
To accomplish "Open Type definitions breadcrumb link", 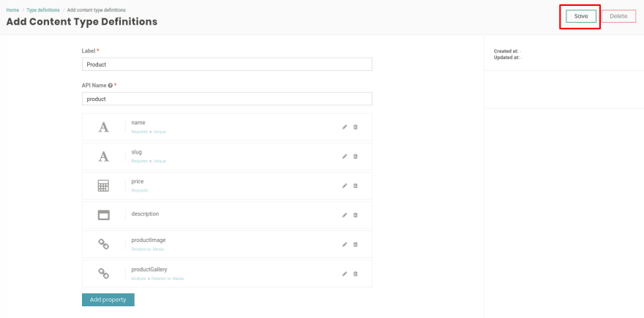I will 43,10.
